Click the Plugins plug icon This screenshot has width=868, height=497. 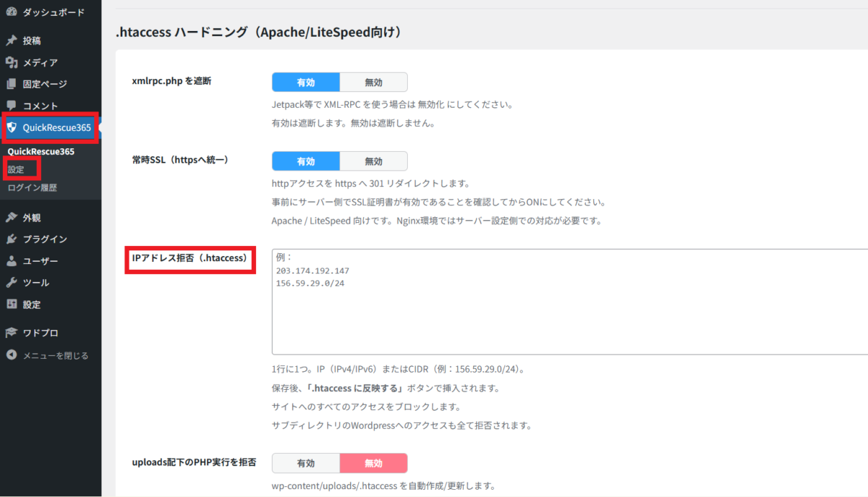12,239
